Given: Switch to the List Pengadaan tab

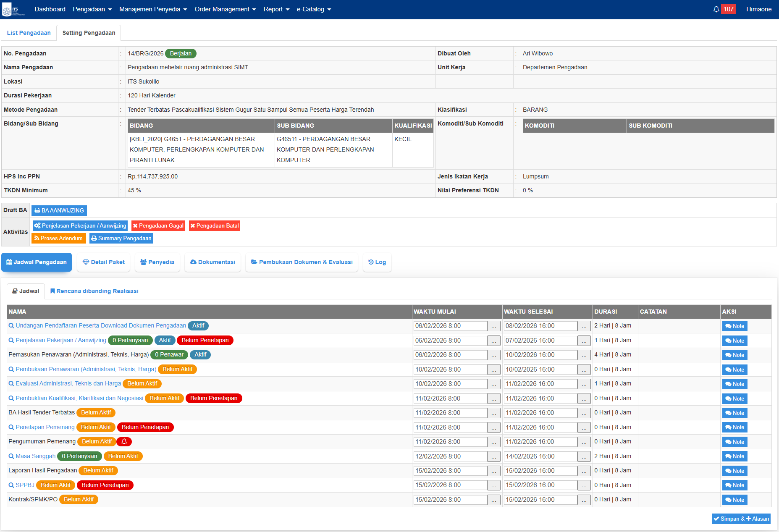Looking at the screenshot, I should [x=29, y=33].
